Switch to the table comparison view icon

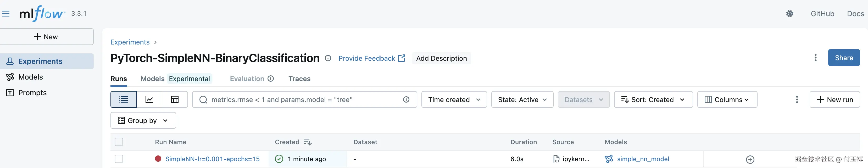175,100
